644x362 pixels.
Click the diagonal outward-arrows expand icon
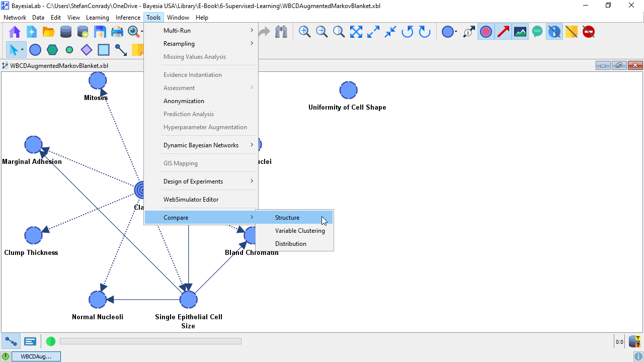click(x=373, y=32)
